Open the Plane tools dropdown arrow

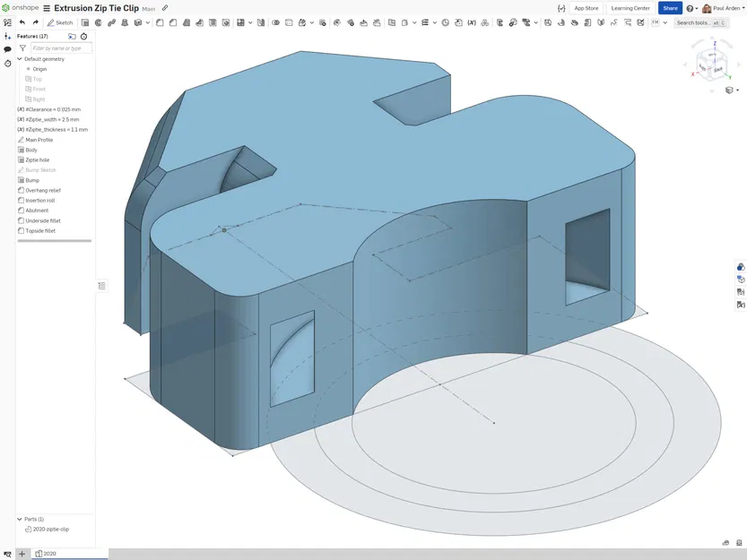tap(414, 22)
